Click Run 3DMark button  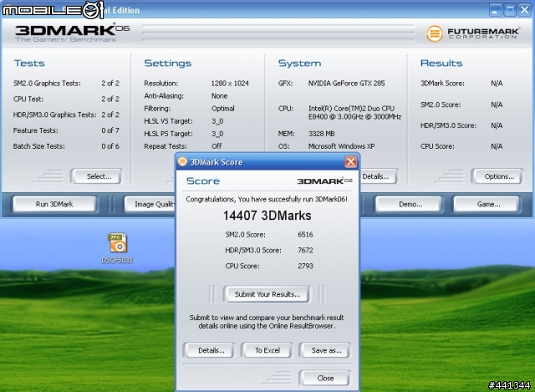[x=54, y=204]
